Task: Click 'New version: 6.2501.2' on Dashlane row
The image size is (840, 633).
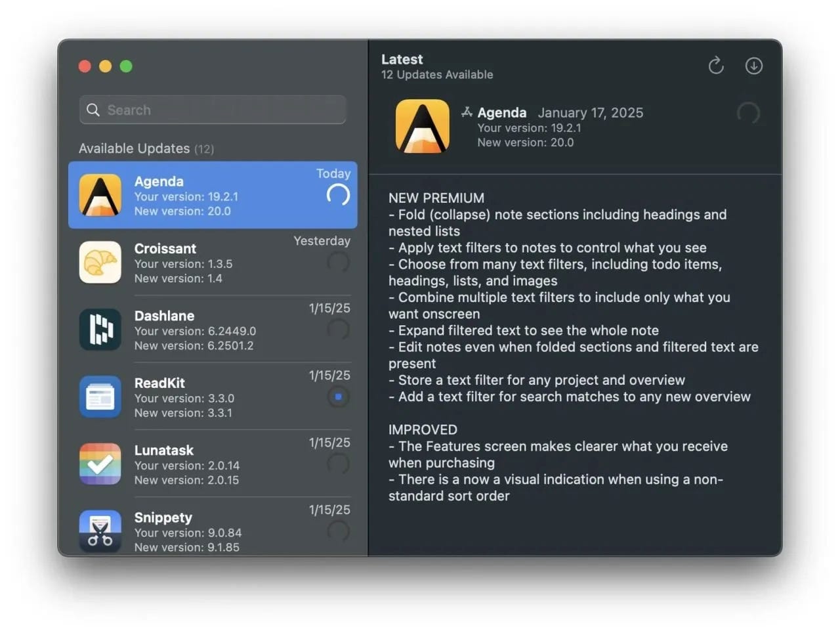Action: pyautogui.click(x=194, y=345)
